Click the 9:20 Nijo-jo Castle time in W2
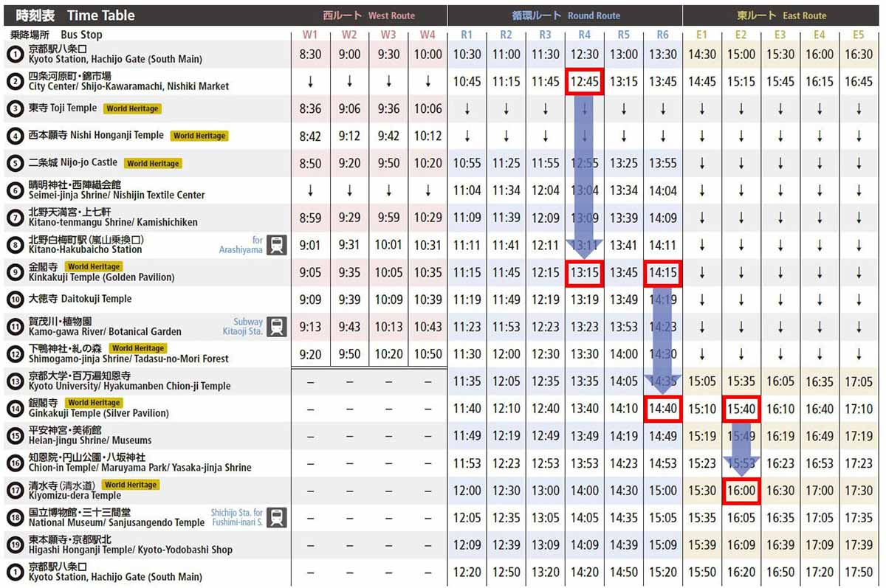Image resolution: width=886 pixels, height=588 pixels. (x=349, y=163)
